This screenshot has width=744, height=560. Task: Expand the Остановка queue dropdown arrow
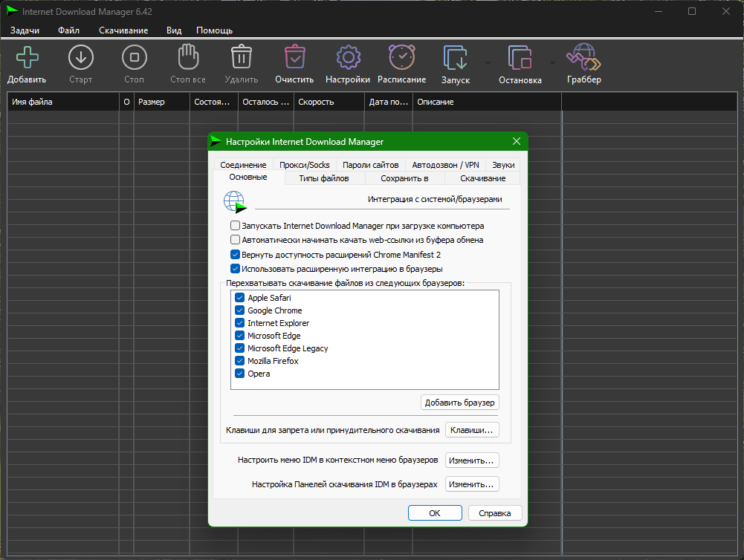552,63
